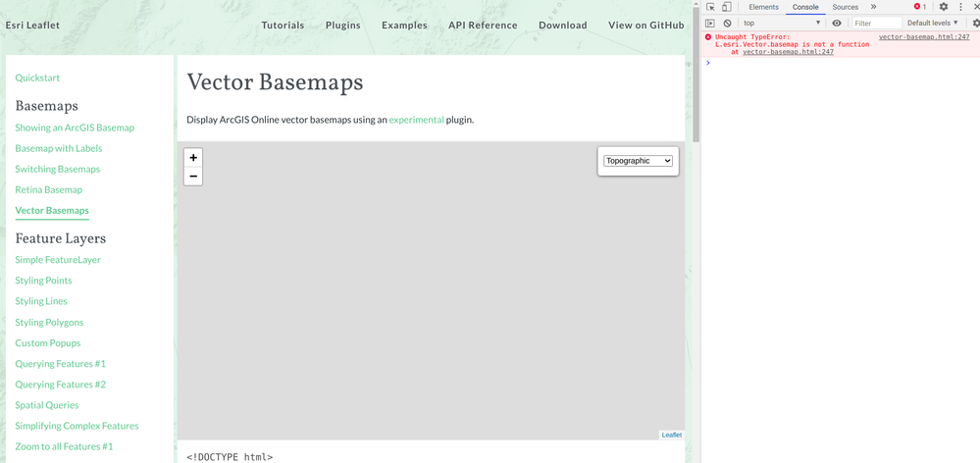The height and width of the screenshot is (463, 980).
Task: Open the API Reference menu item
Action: [x=483, y=26]
